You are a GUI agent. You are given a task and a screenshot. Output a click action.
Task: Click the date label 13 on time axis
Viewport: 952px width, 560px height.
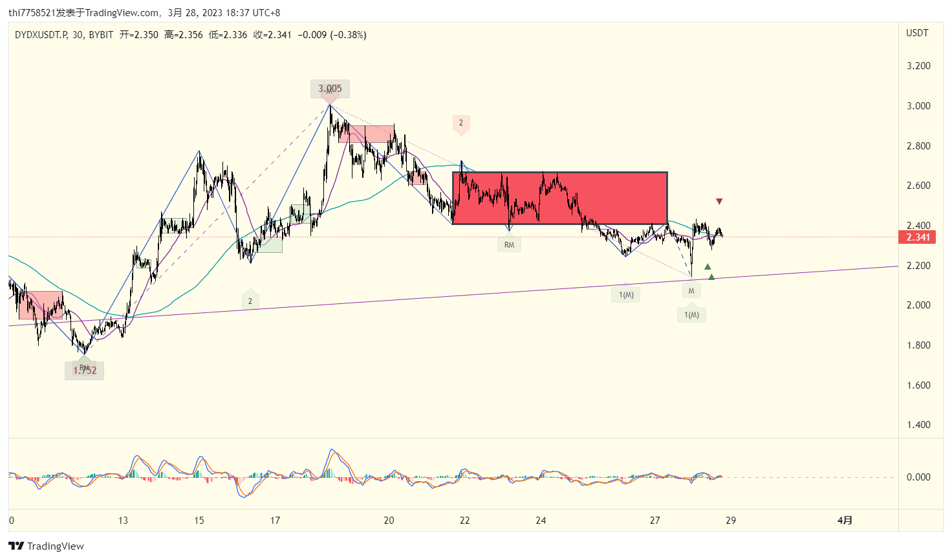(123, 521)
